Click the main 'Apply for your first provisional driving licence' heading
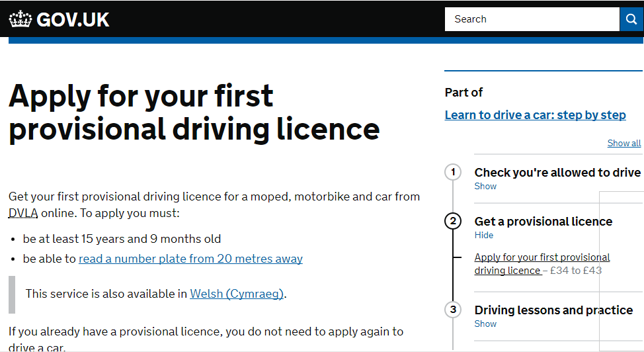Image resolution: width=644 pixels, height=352 pixels. pos(194,112)
